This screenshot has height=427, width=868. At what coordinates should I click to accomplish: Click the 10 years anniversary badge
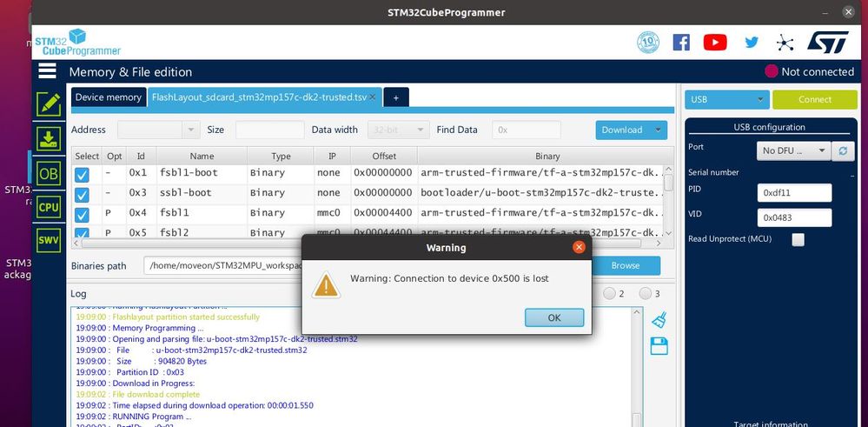pos(647,42)
